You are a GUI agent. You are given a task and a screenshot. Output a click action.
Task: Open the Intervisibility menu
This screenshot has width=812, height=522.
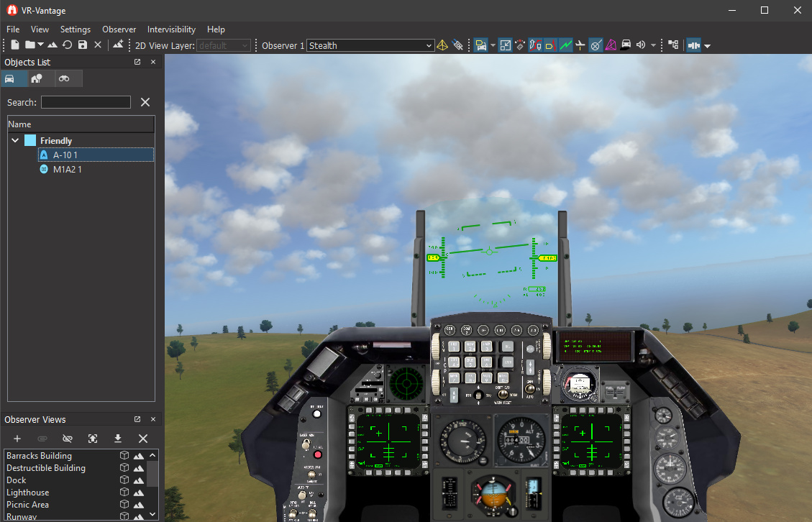[x=171, y=29]
